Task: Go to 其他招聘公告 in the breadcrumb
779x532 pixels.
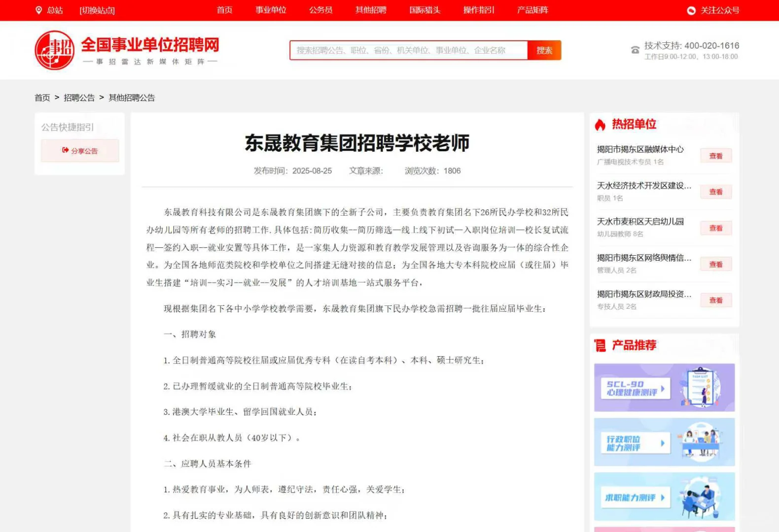Action: (x=132, y=98)
